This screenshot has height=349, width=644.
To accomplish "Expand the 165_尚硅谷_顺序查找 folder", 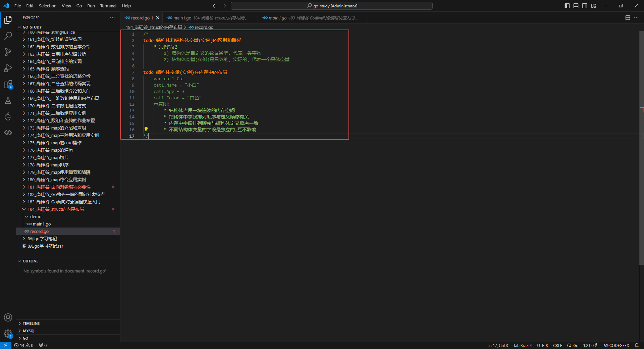I will pos(68,69).
